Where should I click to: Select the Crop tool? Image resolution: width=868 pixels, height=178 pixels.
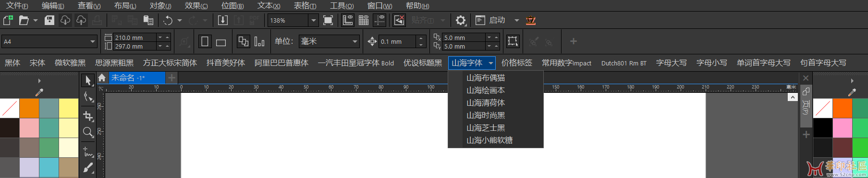[88, 115]
